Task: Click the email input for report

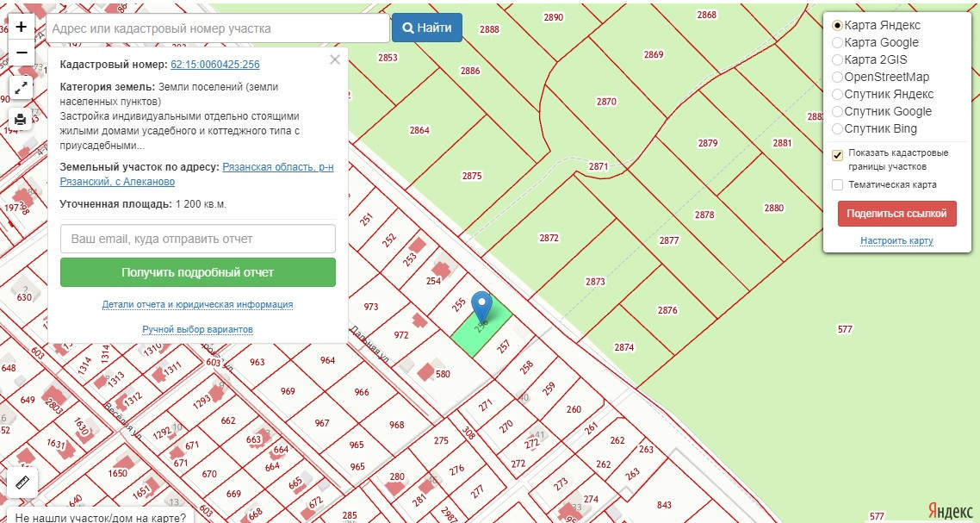Action: point(197,239)
